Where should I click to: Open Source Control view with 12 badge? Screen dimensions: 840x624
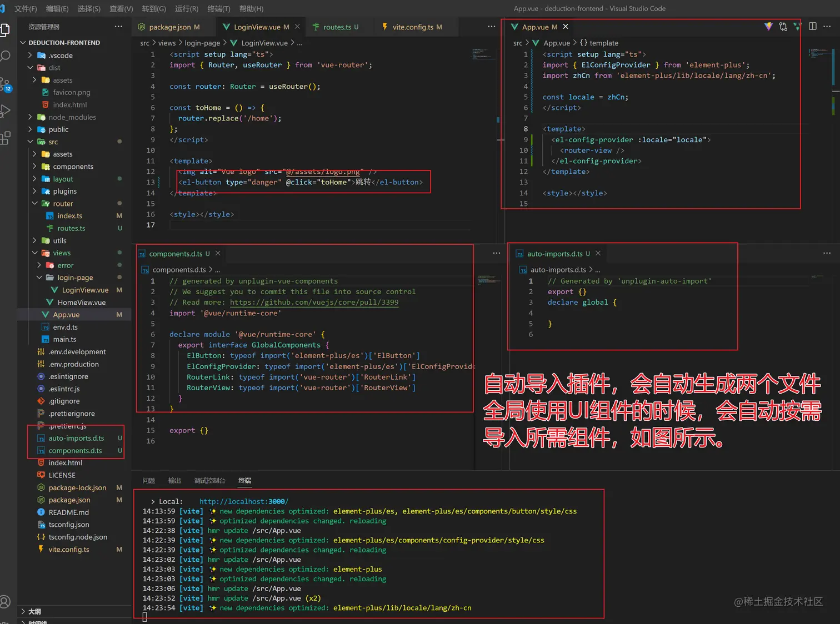click(x=4, y=84)
